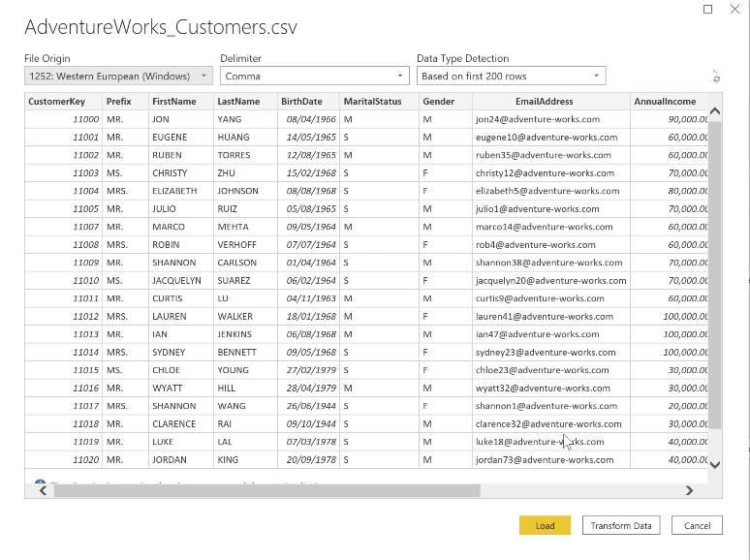Viewport: 750px width, 560px height.
Task: Click the refresh preview icon
Action: (716, 76)
